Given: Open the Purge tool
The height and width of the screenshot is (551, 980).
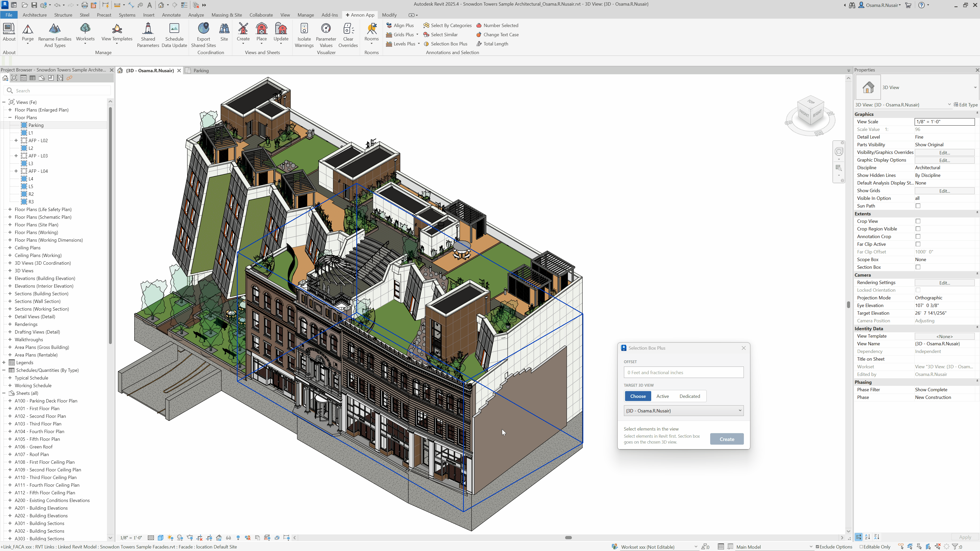Looking at the screenshot, I should click(28, 33).
